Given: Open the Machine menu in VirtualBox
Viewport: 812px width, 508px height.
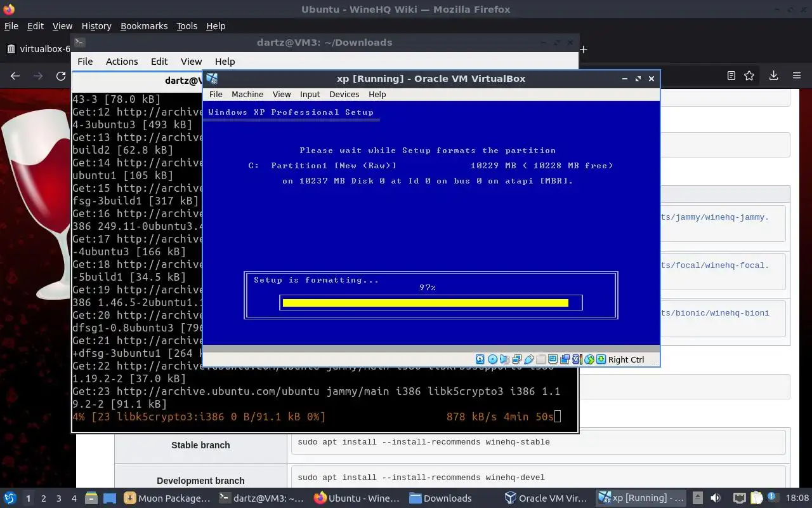Looking at the screenshot, I should 247,94.
